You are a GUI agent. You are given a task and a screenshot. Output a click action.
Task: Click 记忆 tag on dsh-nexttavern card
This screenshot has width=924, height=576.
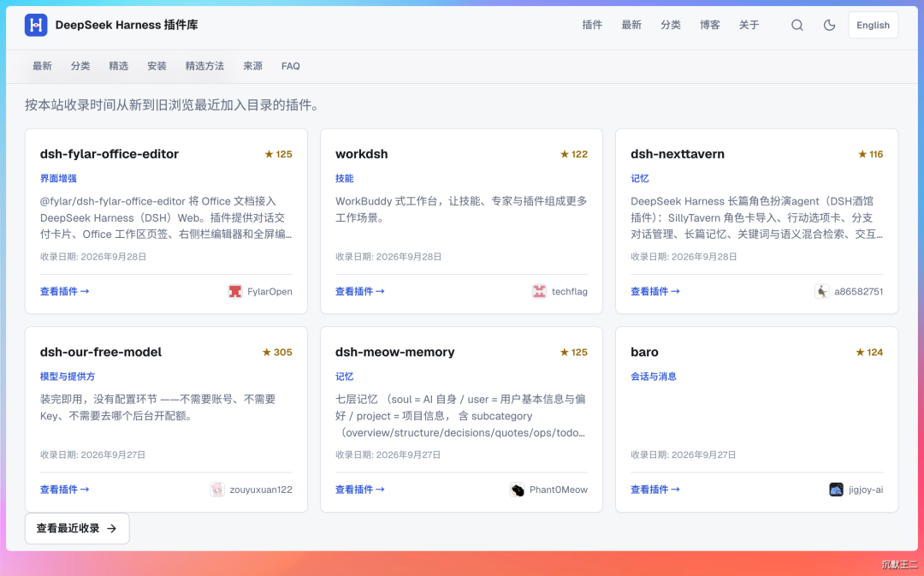coord(639,178)
